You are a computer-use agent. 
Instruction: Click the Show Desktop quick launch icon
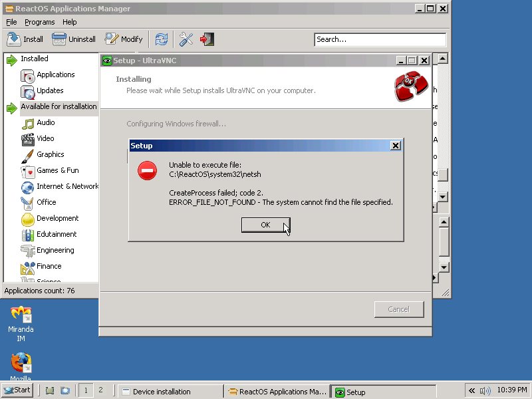(x=50, y=391)
